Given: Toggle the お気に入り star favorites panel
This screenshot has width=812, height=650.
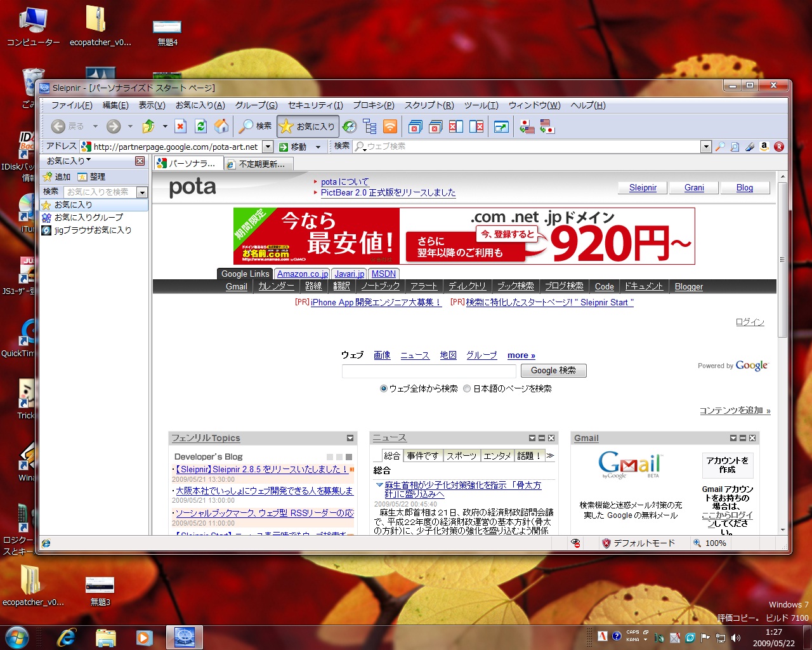Looking at the screenshot, I should coord(308,126).
